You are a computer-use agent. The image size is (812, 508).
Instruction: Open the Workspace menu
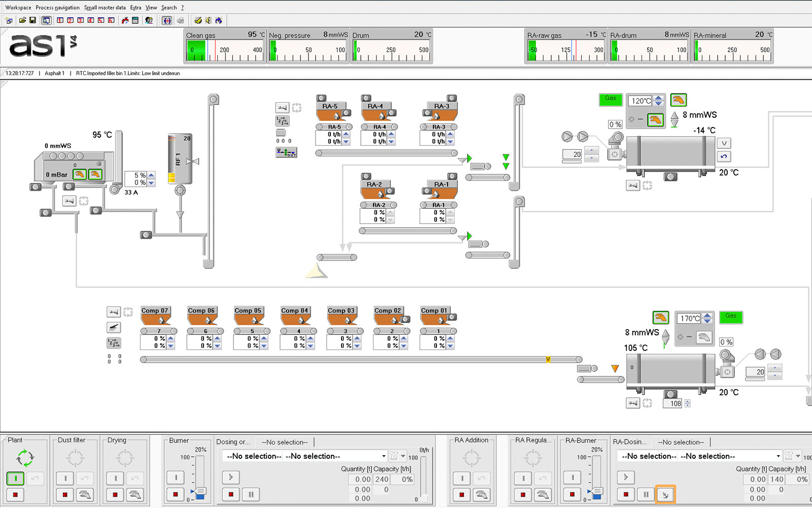[18, 8]
